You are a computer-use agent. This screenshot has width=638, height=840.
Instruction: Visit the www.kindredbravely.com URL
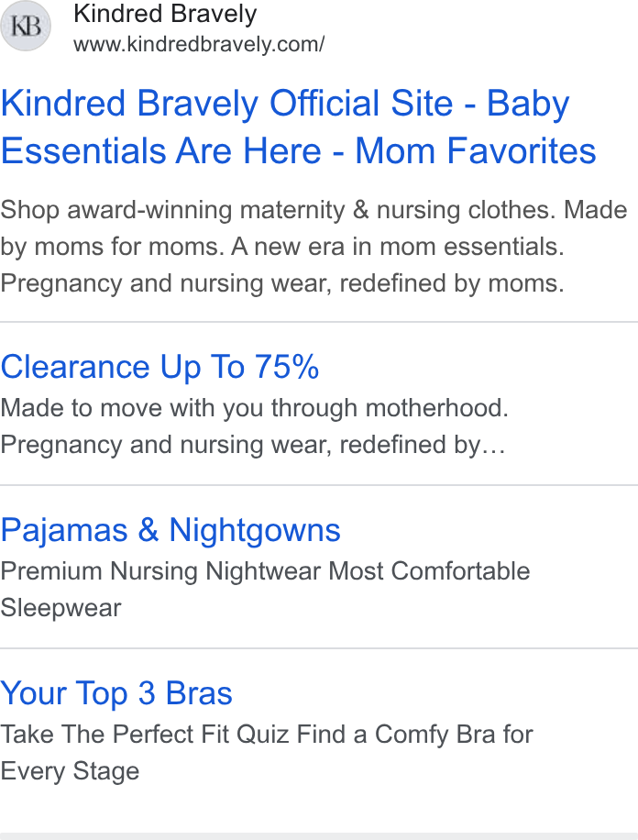(x=199, y=44)
